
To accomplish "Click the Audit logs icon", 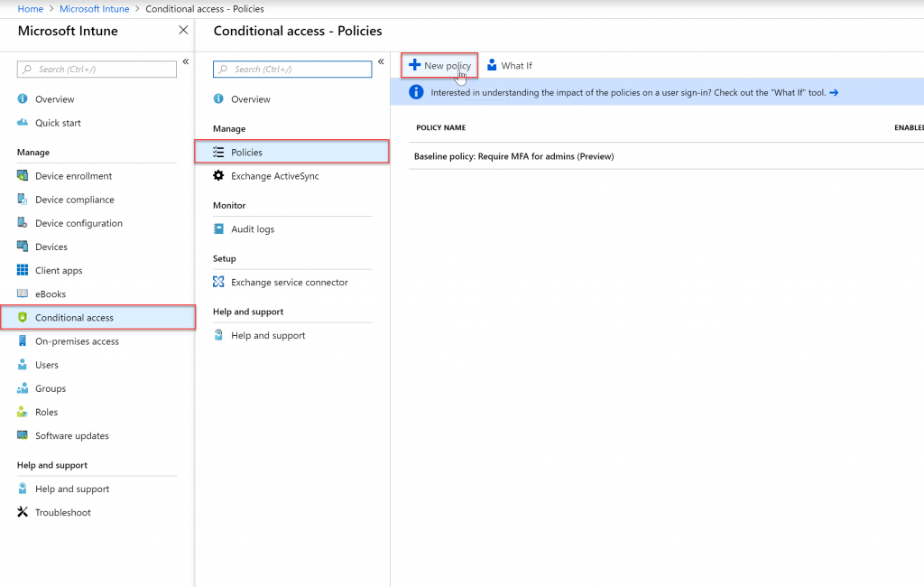I will (218, 228).
